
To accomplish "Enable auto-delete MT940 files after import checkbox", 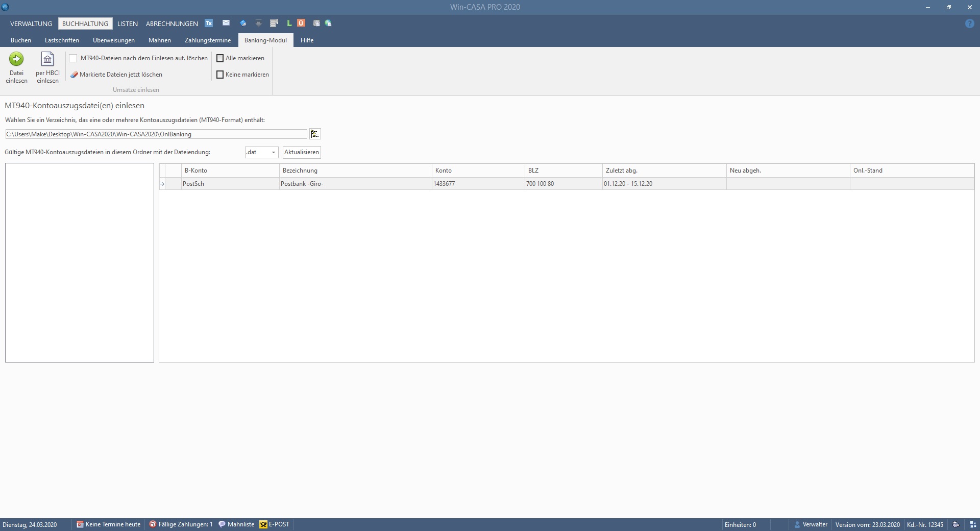I will [73, 58].
